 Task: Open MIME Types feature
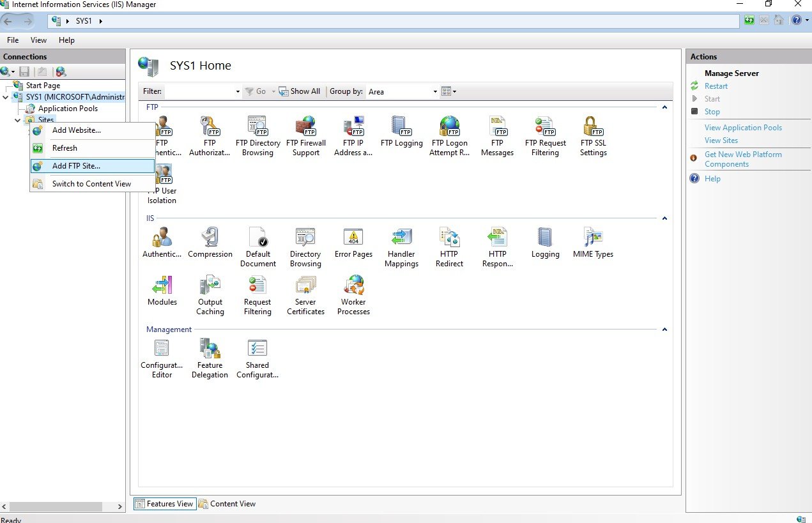coord(593,243)
